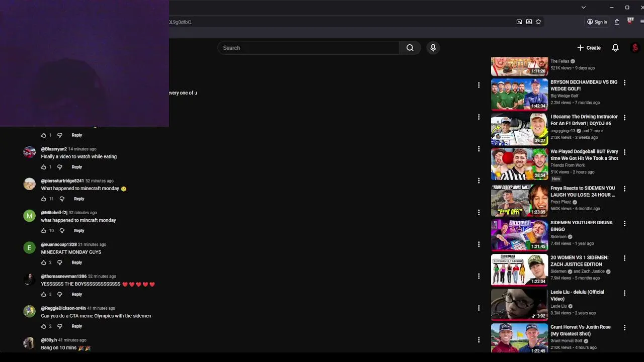This screenshot has width=644, height=362.
Task: Open @ReggieDickson-xr4in's channel link
Action: pyautogui.click(x=63, y=308)
